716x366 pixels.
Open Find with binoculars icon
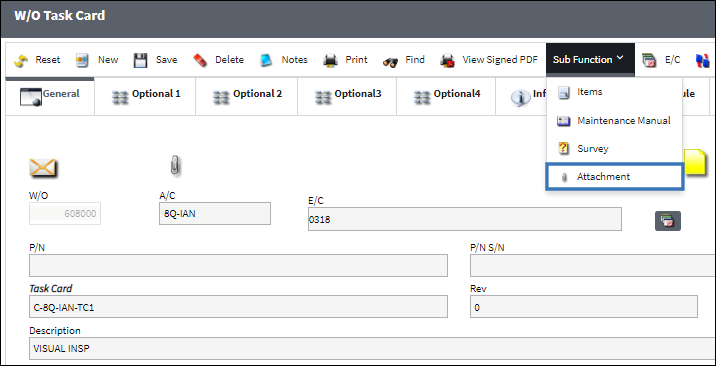404,60
